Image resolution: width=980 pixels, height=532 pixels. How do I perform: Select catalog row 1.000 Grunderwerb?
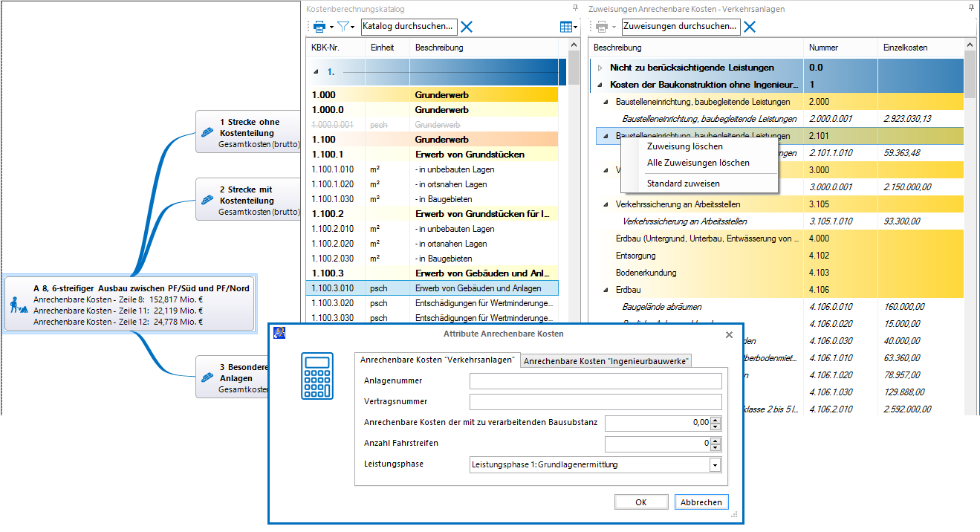(x=432, y=95)
